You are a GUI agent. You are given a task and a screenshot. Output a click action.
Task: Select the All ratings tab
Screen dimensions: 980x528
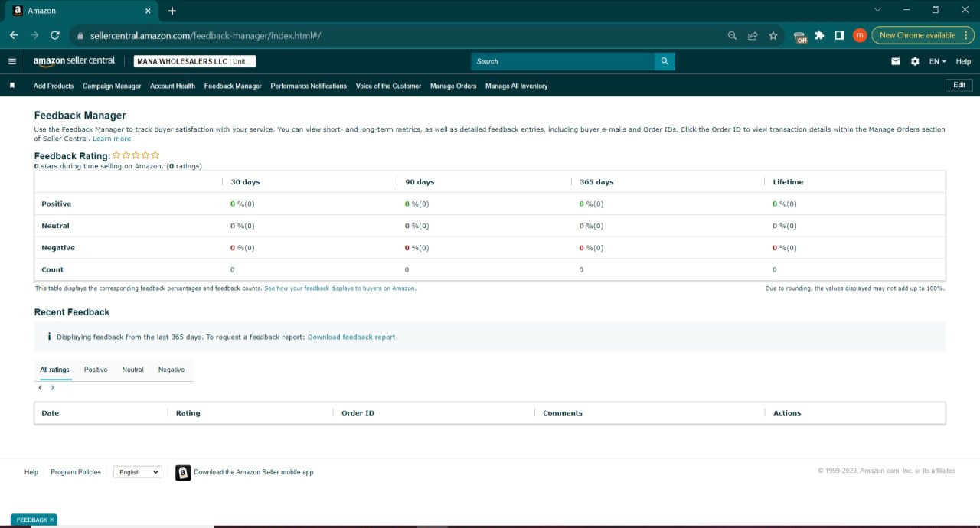[x=54, y=370]
